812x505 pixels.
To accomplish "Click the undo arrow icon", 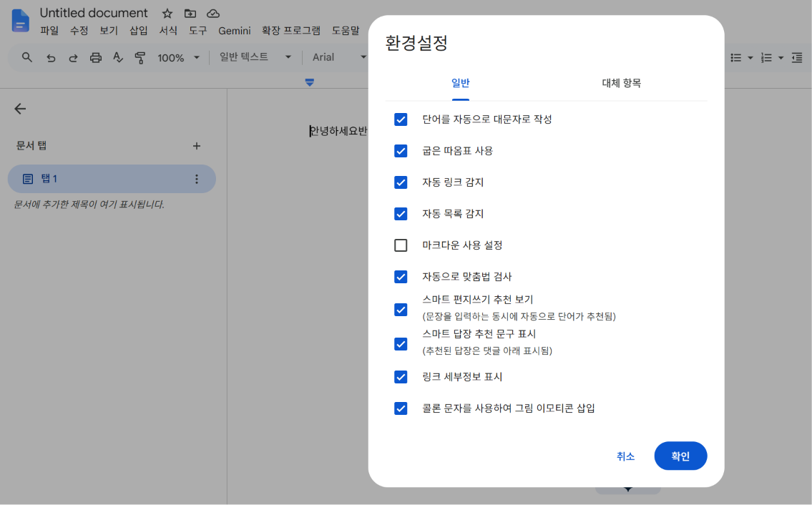I will click(x=51, y=58).
